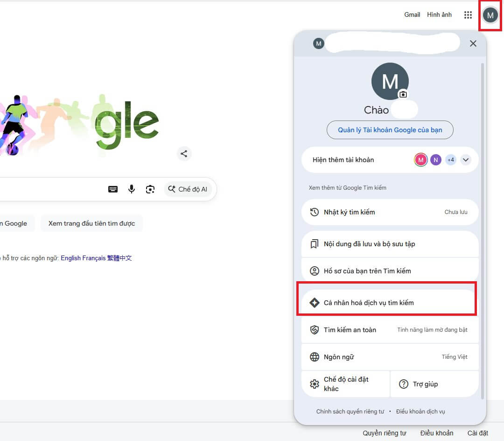504x441 pixels.
Task: Open Cá nhân hoá dịch vụ tìm kiếm
Action: [390, 303]
